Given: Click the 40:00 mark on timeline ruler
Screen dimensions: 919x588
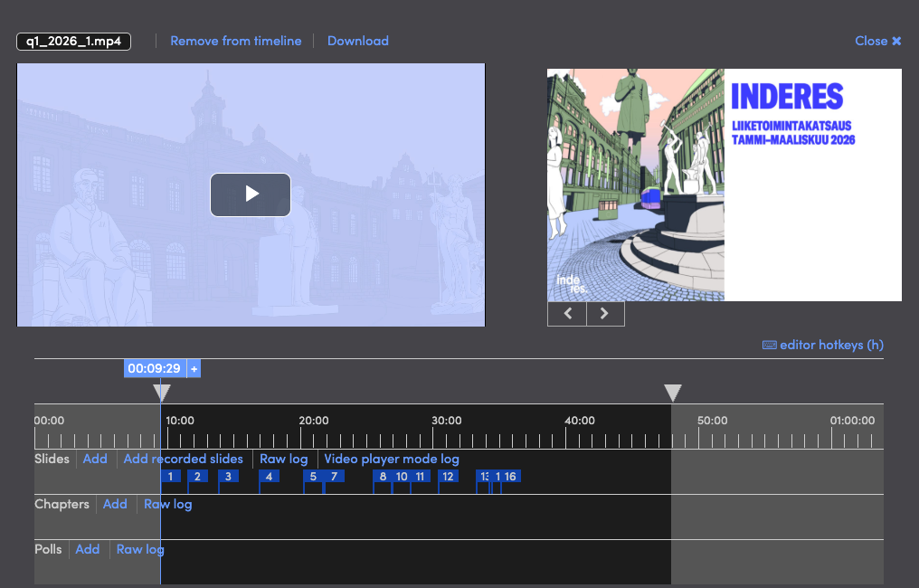Looking at the screenshot, I should click(x=580, y=421).
